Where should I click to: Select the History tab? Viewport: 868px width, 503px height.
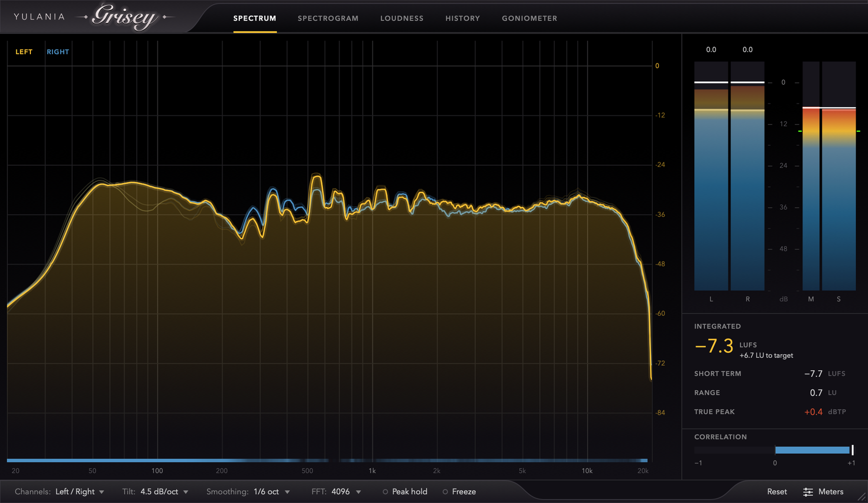[x=462, y=18]
